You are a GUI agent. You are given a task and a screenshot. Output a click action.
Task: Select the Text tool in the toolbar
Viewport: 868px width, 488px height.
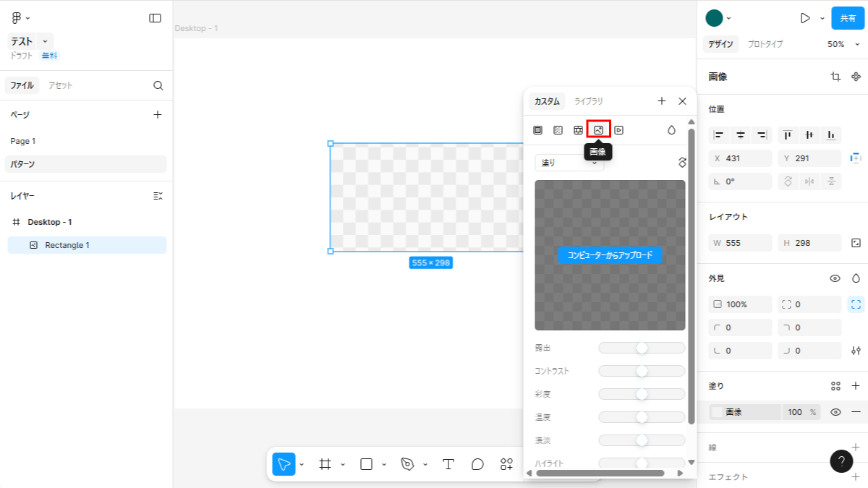click(448, 464)
